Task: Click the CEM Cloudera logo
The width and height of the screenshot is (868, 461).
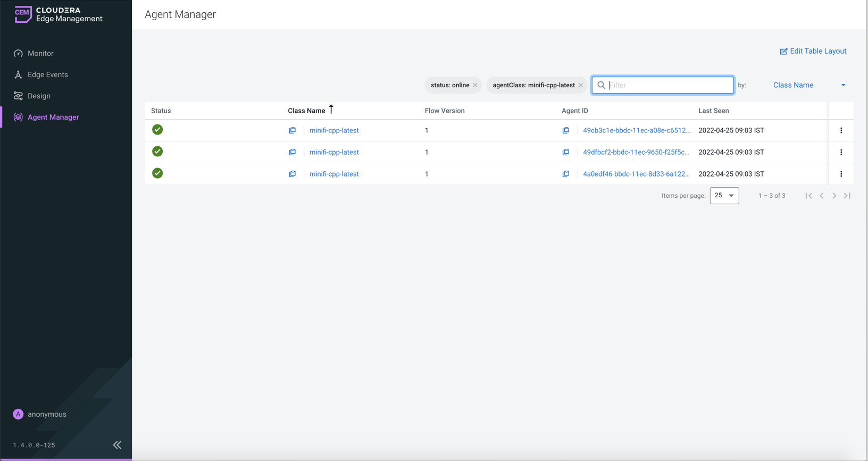Action: [x=58, y=14]
